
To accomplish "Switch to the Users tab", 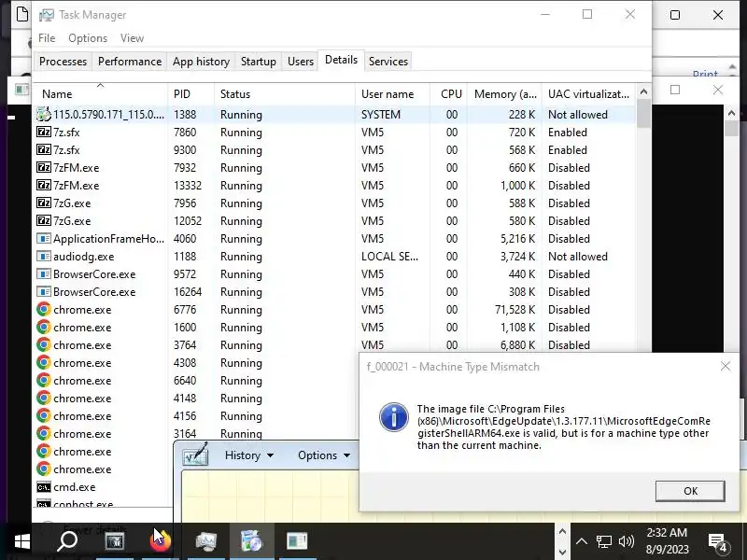I will click(301, 62).
